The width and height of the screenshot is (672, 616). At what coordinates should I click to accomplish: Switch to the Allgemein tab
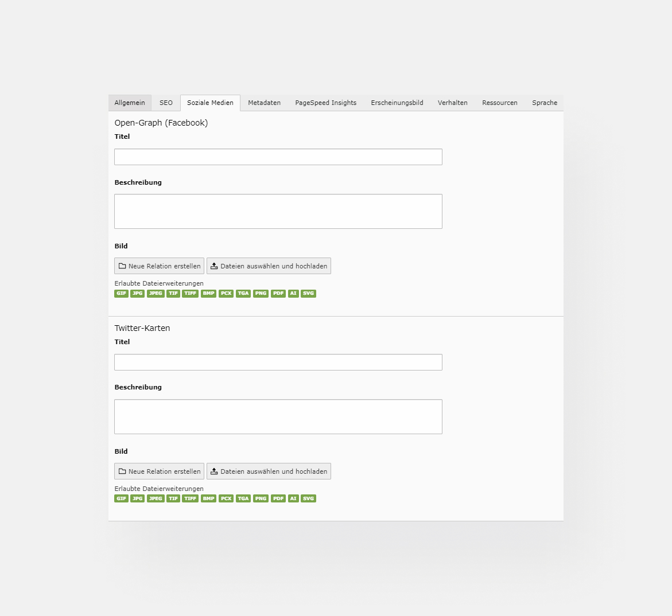[x=130, y=103]
